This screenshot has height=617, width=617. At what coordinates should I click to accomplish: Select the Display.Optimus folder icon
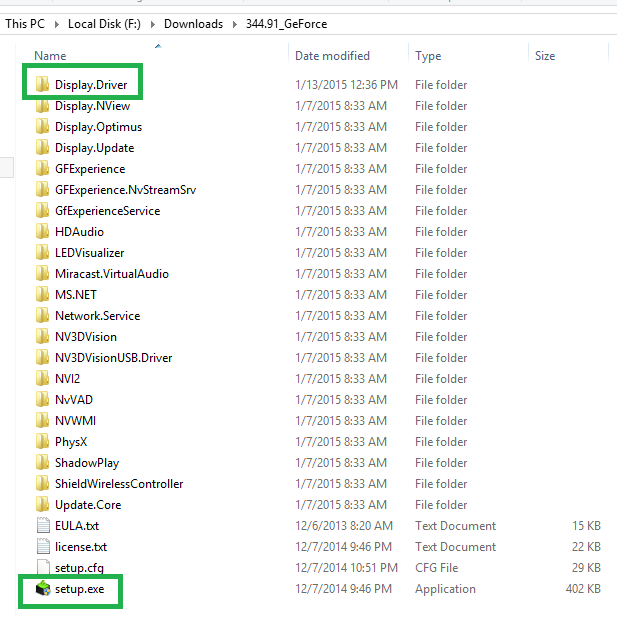click(42, 126)
